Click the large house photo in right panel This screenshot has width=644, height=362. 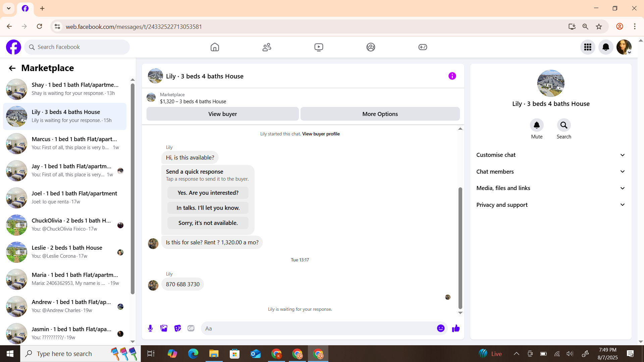[x=550, y=83]
